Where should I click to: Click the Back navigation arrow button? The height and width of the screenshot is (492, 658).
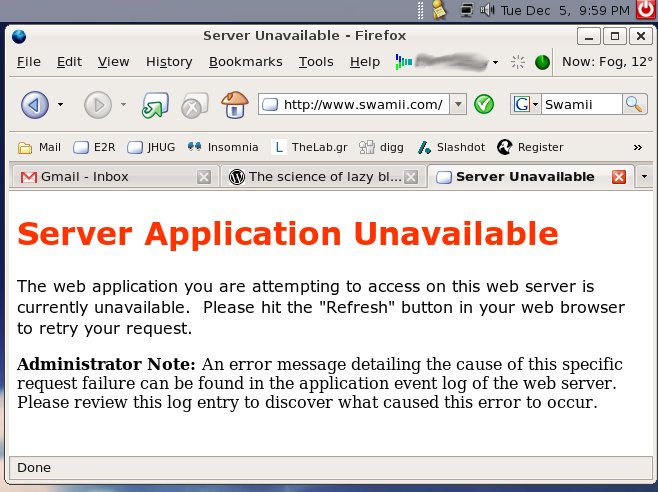[35, 104]
